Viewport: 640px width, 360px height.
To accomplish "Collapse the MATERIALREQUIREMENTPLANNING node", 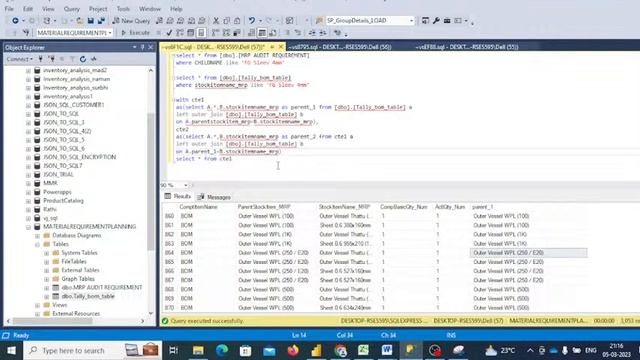I will coord(28,227).
